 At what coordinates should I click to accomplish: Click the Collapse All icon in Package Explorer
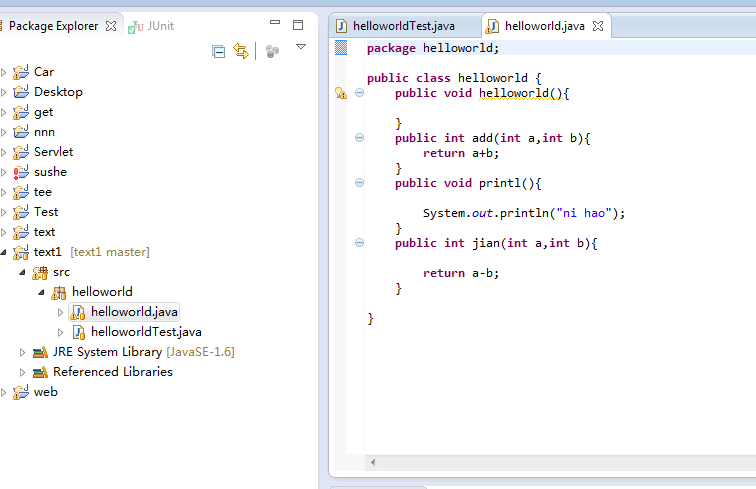[x=218, y=51]
